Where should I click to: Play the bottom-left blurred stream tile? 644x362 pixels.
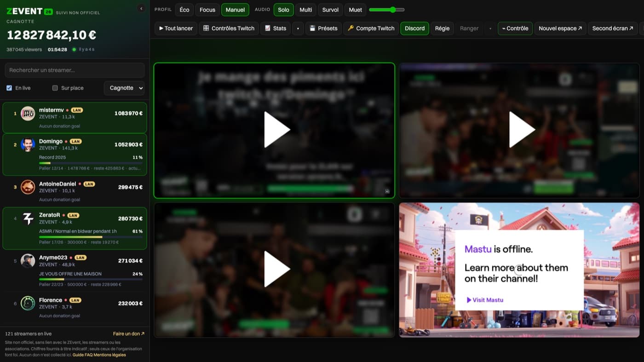coord(277,270)
